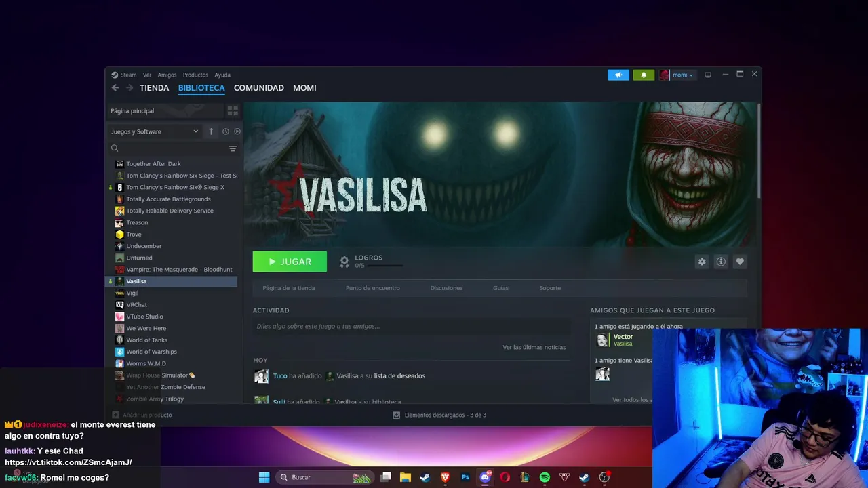Image resolution: width=868 pixels, height=488 pixels.
Task: Open the Productos menu
Action: tap(195, 75)
